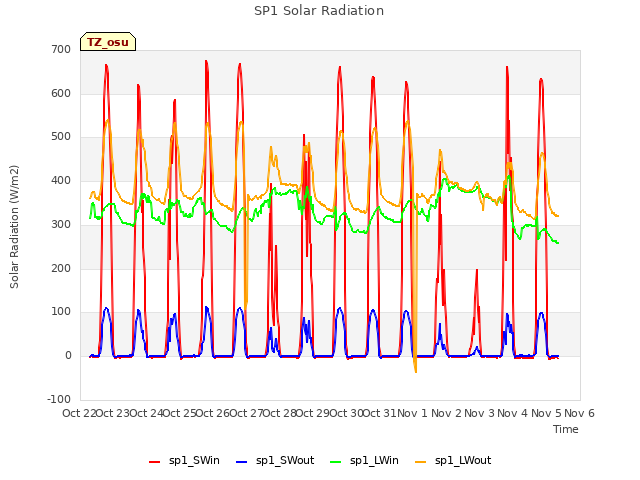Image resolution: width=640 pixels, height=480 pixels.
Task: Click the x-axis label Time
Action: [565, 429]
